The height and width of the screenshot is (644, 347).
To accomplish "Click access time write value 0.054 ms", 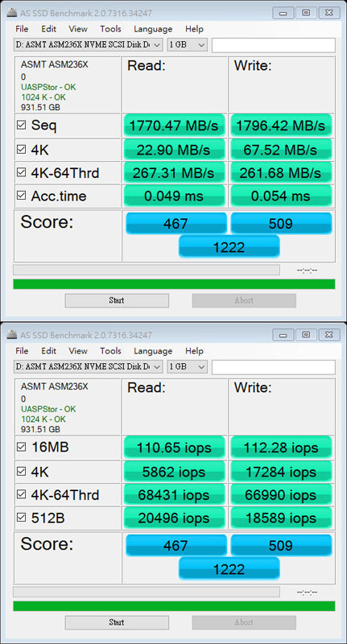I will [281, 196].
